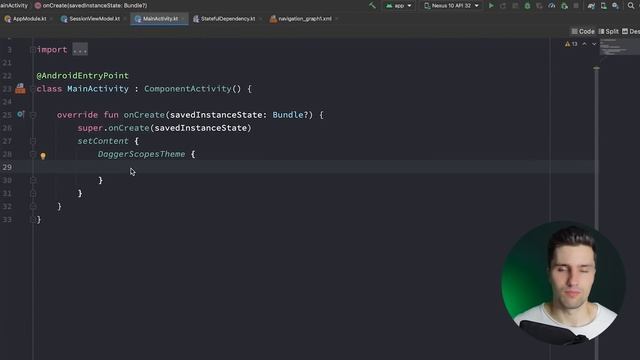Screen dimensions: 640x360
Task: Click the Sync Project with Gradle icon
Action: tap(591, 6)
